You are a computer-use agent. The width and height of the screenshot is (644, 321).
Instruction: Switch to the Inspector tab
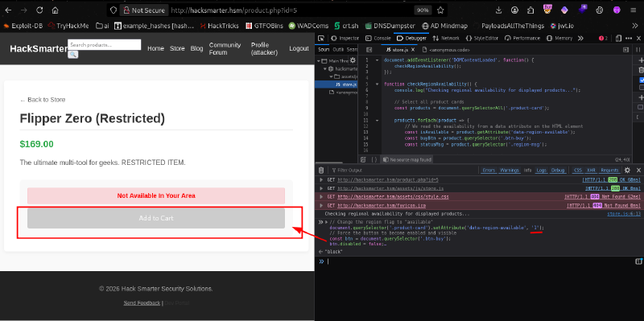pyautogui.click(x=345, y=38)
